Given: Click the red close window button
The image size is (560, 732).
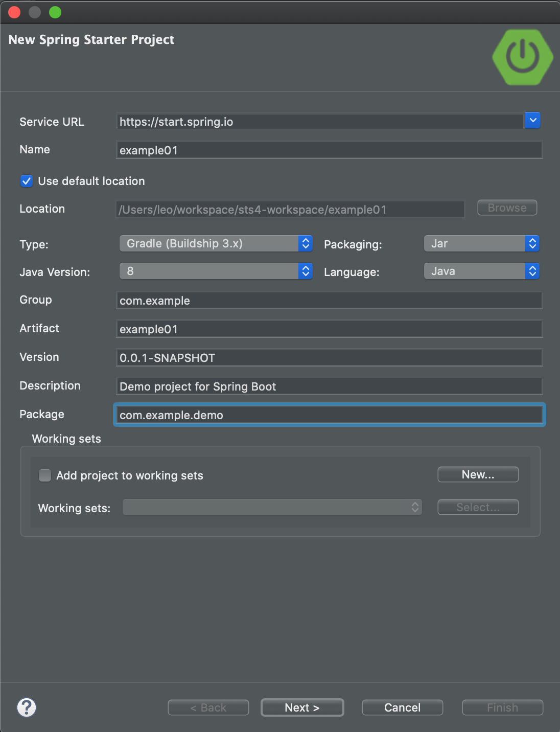Looking at the screenshot, I should [14, 12].
